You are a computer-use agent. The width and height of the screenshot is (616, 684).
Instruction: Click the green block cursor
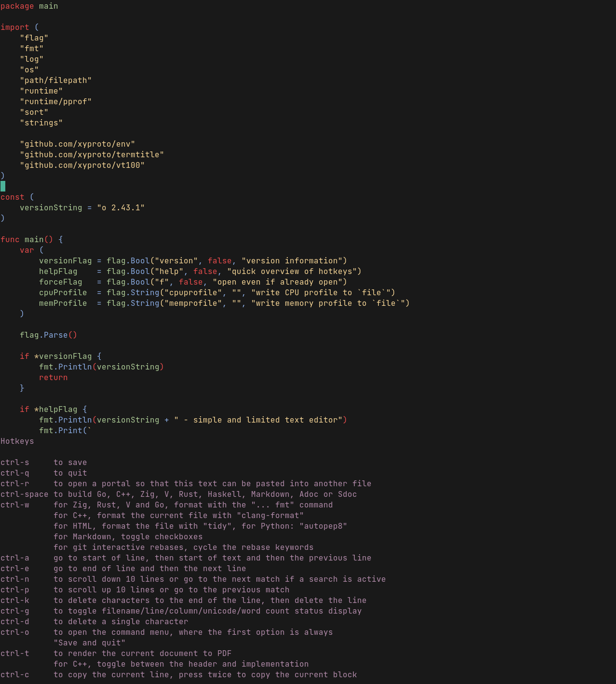(x=3, y=186)
